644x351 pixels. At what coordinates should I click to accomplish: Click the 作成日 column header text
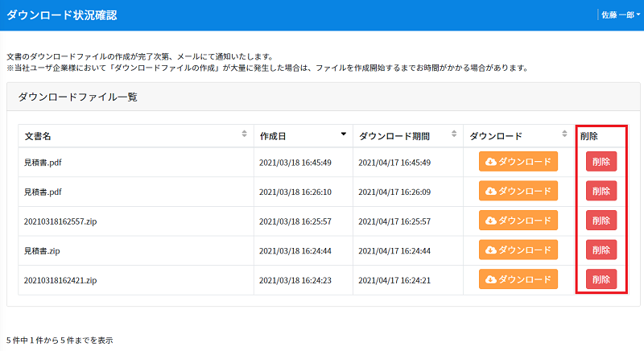click(273, 136)
